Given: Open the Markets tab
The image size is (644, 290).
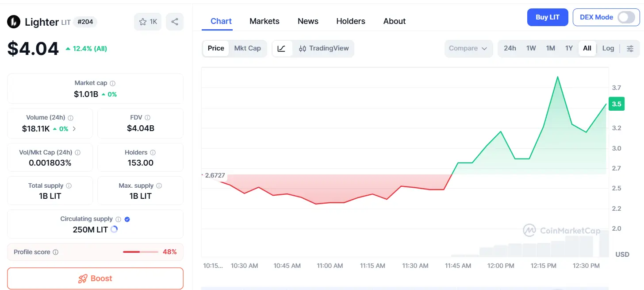Looking at the screenshot, I should [264, 21].
